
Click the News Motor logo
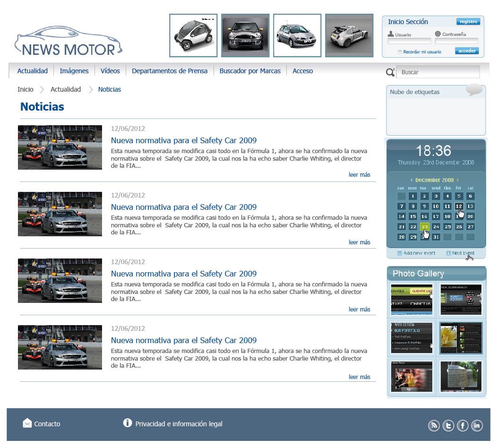[x=68, y=41]
